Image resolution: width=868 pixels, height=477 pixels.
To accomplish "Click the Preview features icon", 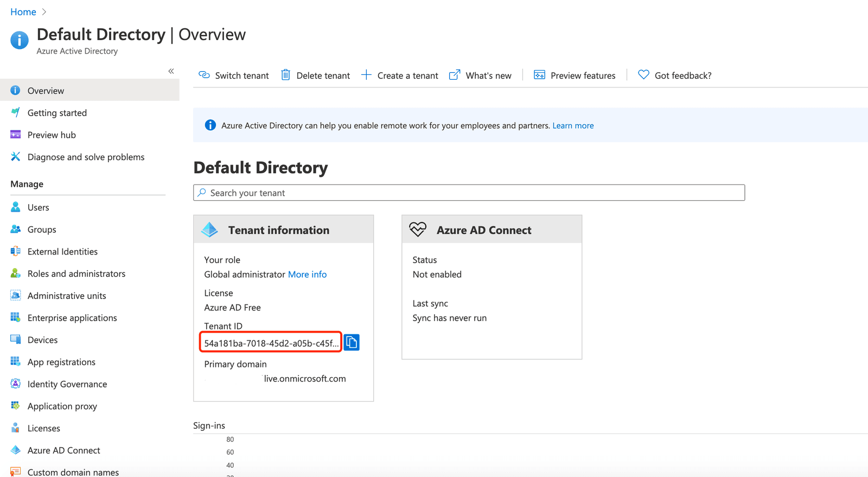I will pos(539,75).
